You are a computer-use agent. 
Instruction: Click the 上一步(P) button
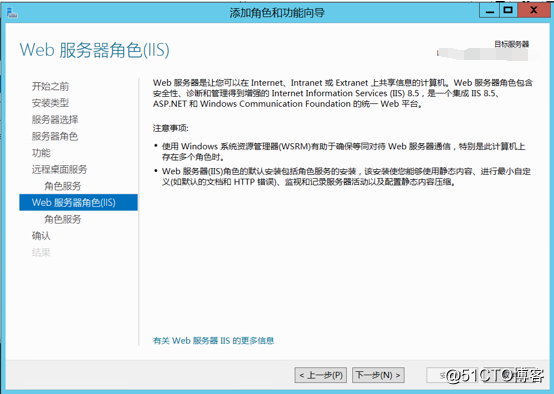click(x=320, y=375)
